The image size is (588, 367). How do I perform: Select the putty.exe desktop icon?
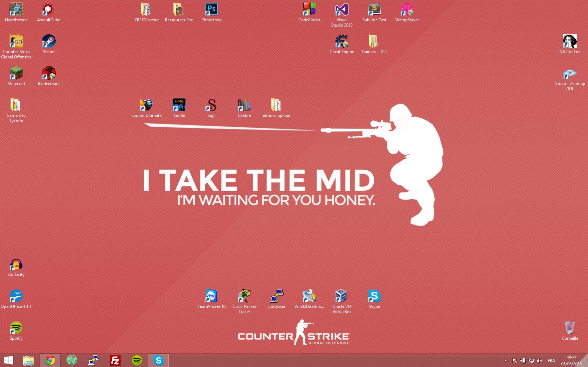click(277, 299)
